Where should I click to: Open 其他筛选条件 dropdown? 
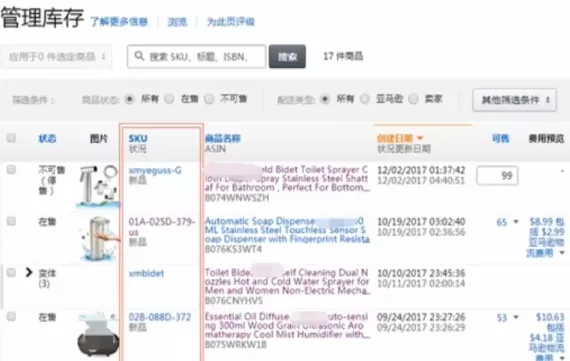(515, 100)
